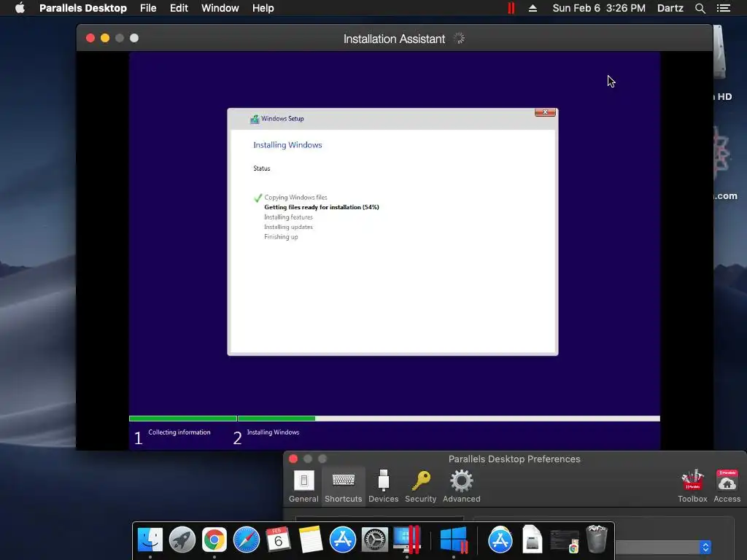Click Getting files ready for installation (54%)

pyautogui.click(x=322, y=207)
